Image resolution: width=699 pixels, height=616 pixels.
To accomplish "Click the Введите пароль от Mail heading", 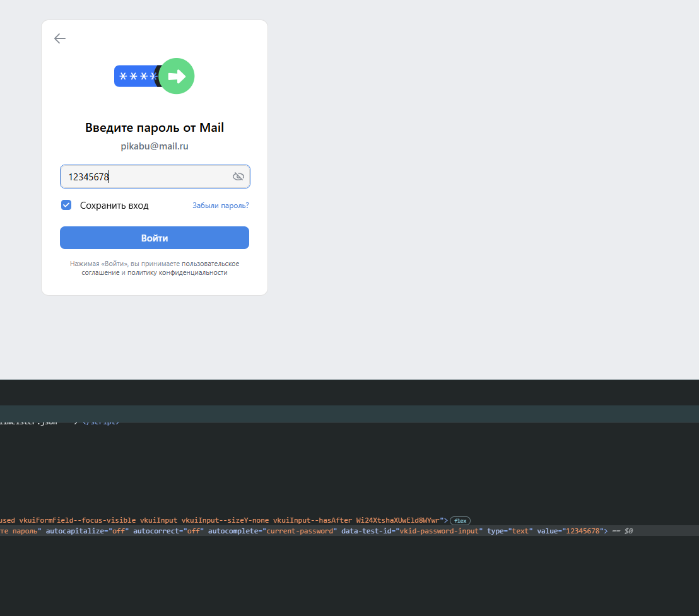I will coord(155,128).
